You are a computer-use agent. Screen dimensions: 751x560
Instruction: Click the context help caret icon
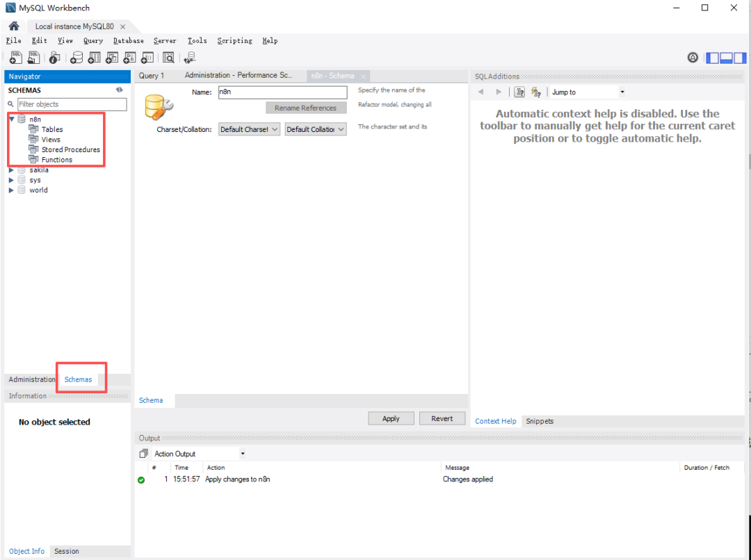(519, 92)
